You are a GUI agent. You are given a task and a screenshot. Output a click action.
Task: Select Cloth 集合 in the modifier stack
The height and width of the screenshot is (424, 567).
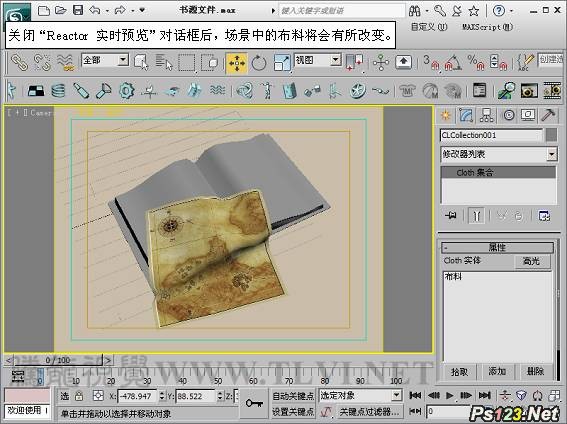[x=498, y=173]
